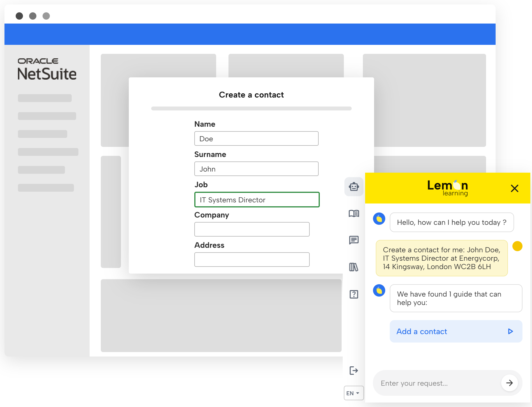Click the yellow user avatar dot

(x=517, y=246)
